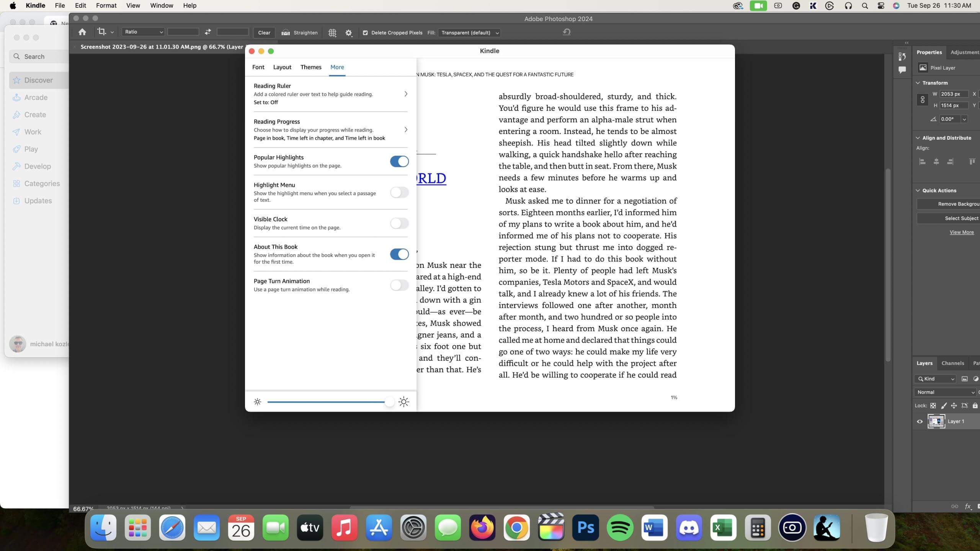Open Spotlight search in the menu bar
Image resolution: width=980 pixels, height=551 pixels.
click(x=864, y=5)
